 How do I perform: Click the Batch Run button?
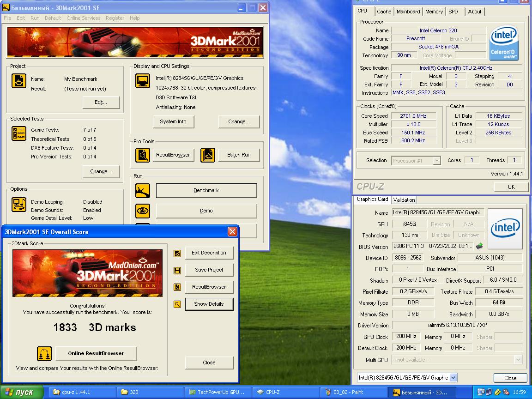coord(239,155)
